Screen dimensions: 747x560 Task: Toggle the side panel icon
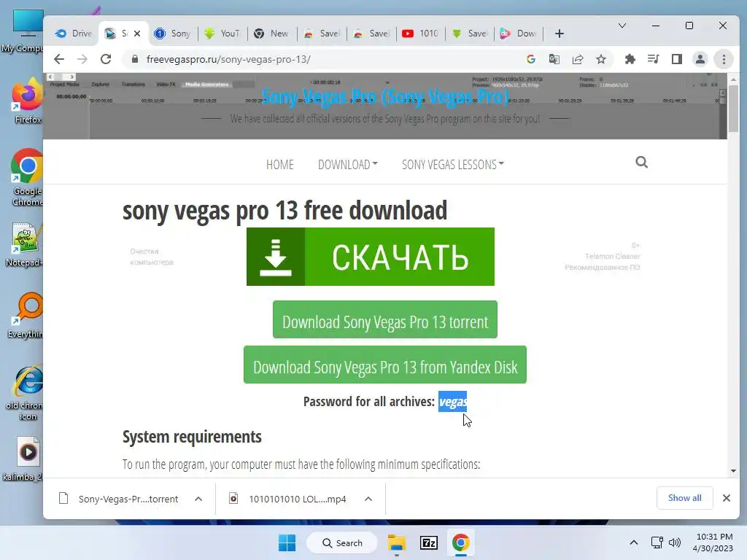point(676,59)
